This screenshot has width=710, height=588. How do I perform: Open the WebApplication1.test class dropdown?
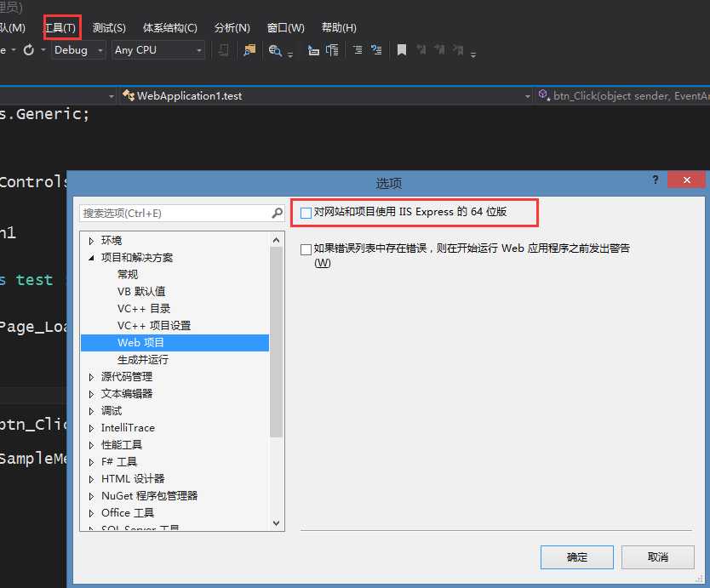tap(326, 96)
